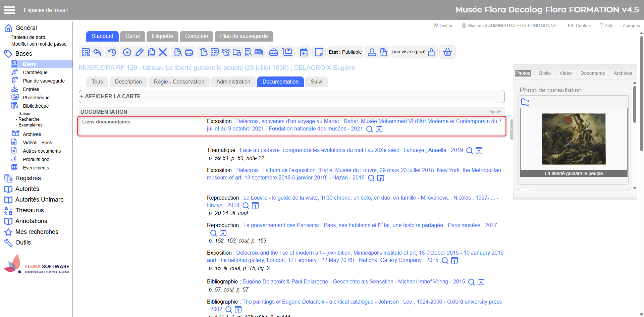Viewport: 644px width, 317px height.
Task: Click the add new record plus icon
Action: click(127, 52)
